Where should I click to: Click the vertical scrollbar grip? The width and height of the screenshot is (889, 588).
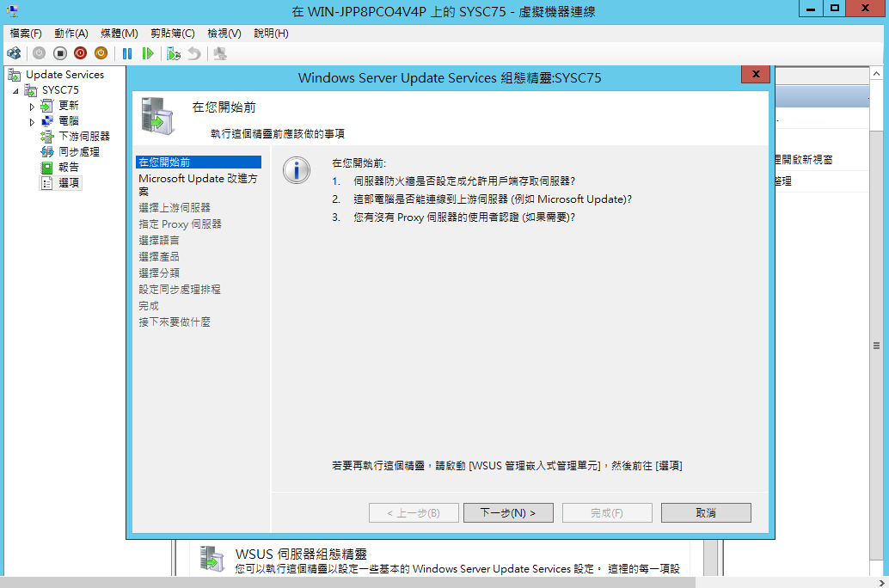pos(876,346)
